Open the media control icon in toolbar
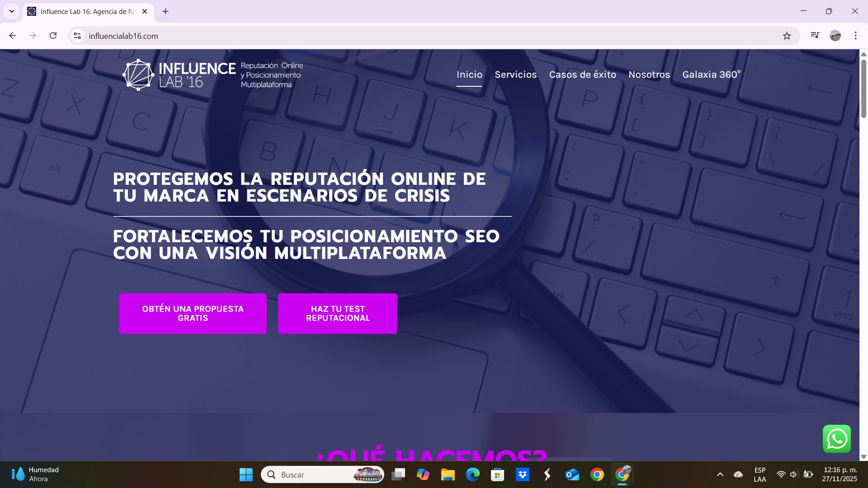Viewport: 868px width, 488px height. pyautogui.click(x=815, y=36)
